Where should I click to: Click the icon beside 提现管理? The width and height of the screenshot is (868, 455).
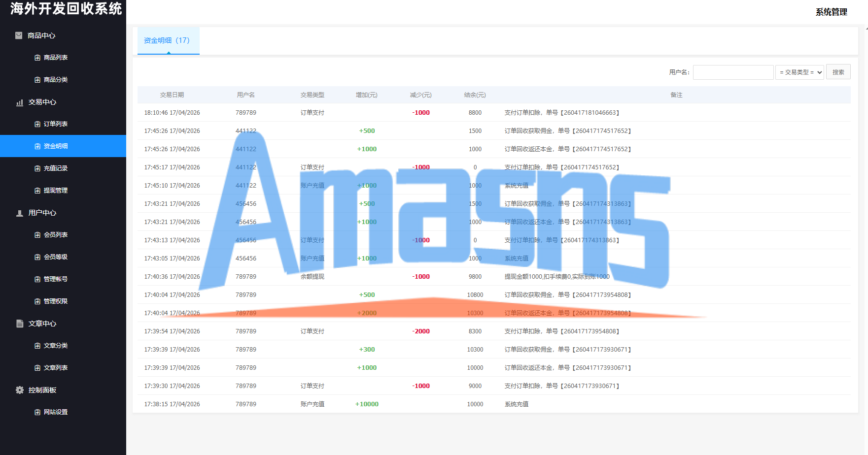[37, 191]
